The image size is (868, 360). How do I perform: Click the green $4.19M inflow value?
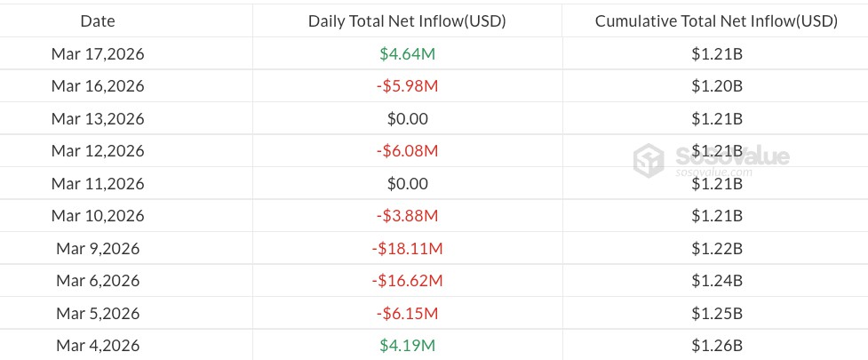(407, 346)
